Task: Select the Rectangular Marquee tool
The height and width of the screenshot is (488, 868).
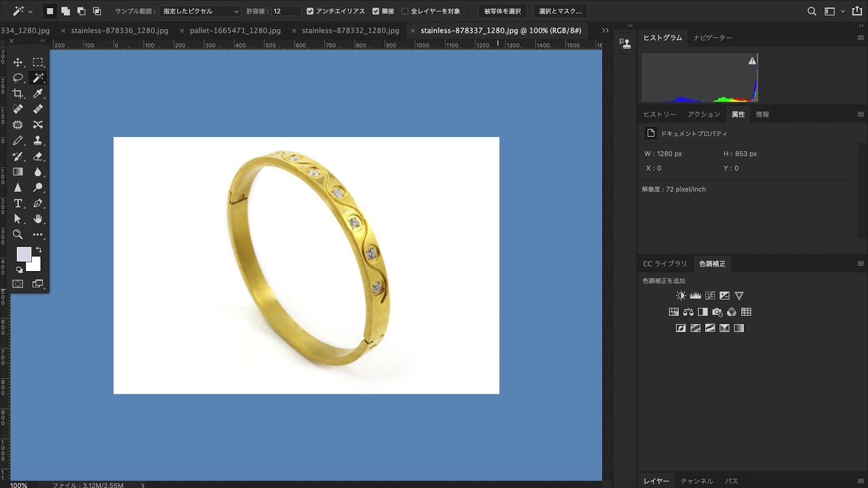Action: pyautogui.click(x=38, y=62)
